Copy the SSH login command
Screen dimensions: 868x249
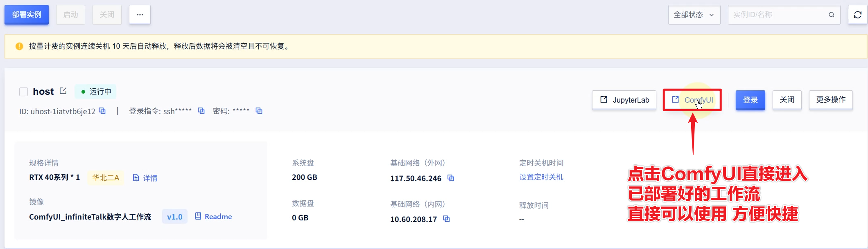[201, 111]
